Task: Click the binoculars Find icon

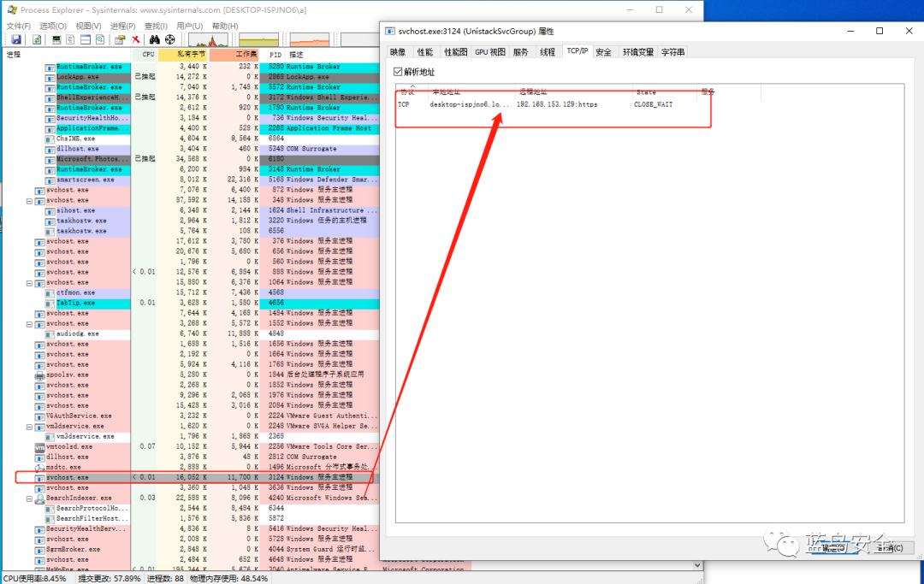Action: (154, 39)
